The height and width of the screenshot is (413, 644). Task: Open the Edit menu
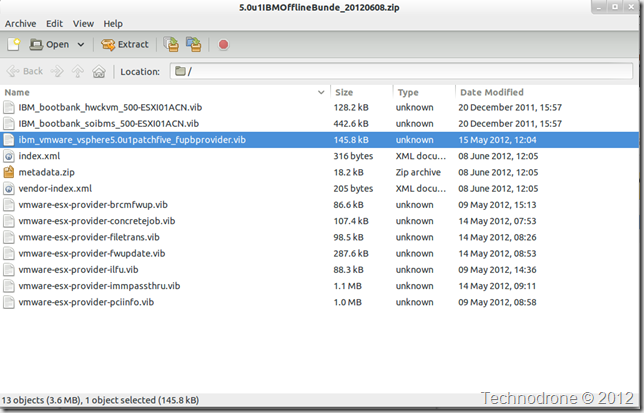click(54, 24)
